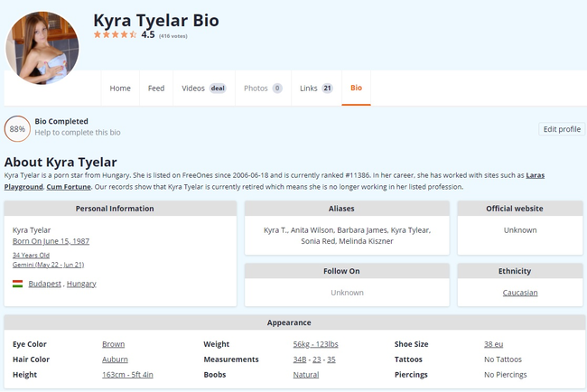Open the Home tab

tap(120, 89)
